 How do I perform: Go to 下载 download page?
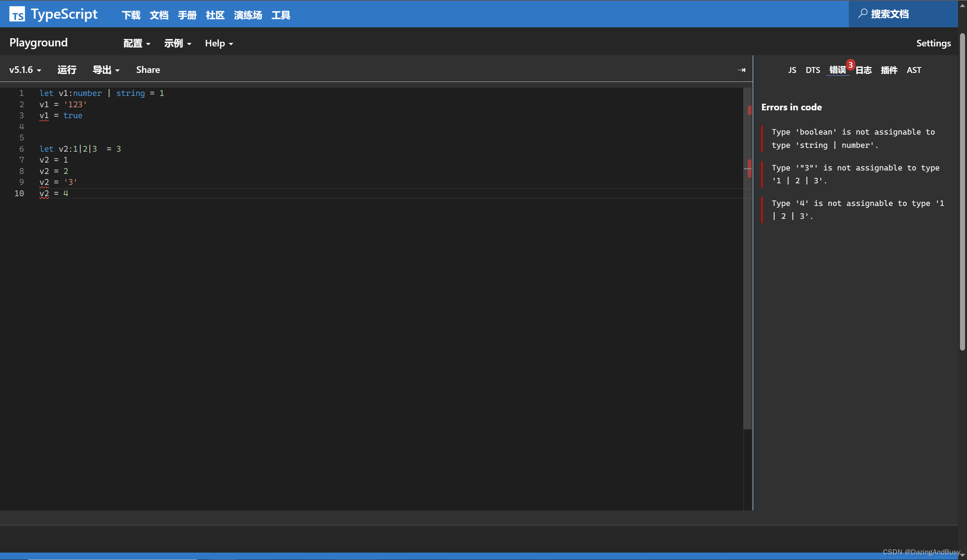click(131, 15)
